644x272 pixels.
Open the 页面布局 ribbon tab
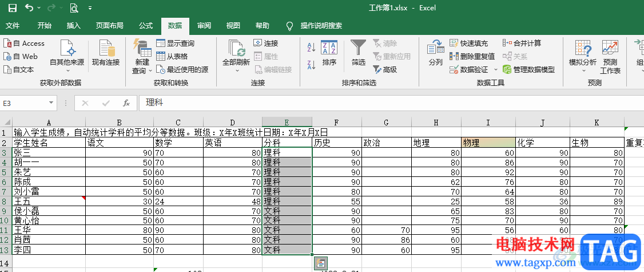pyautogui.click(x=110, y=26)
